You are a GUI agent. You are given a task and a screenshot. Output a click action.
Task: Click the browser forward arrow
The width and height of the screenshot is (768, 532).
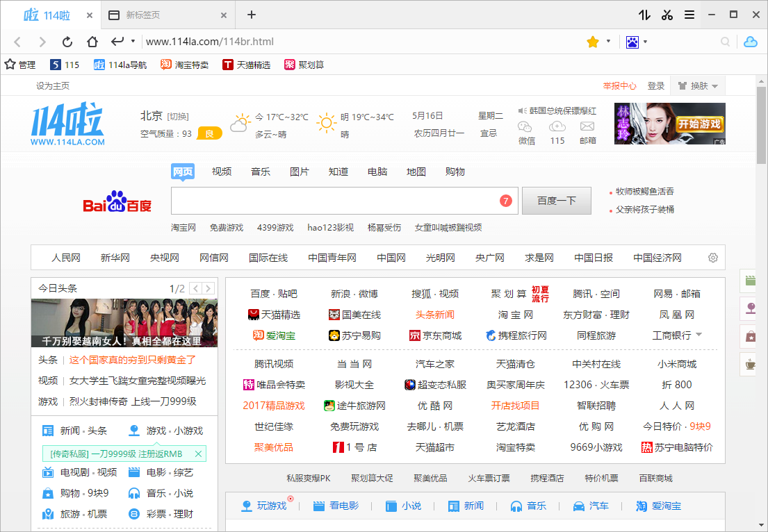(42, 42)
